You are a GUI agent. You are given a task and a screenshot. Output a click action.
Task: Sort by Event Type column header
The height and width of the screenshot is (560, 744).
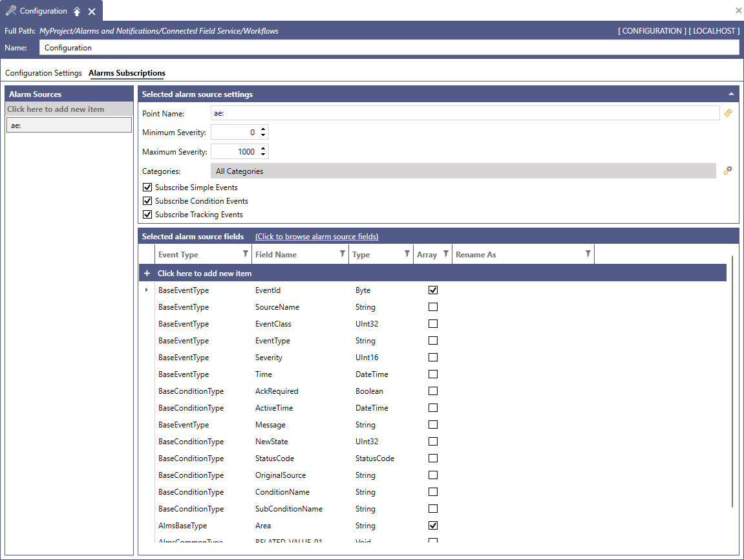[x=178, y=254]
